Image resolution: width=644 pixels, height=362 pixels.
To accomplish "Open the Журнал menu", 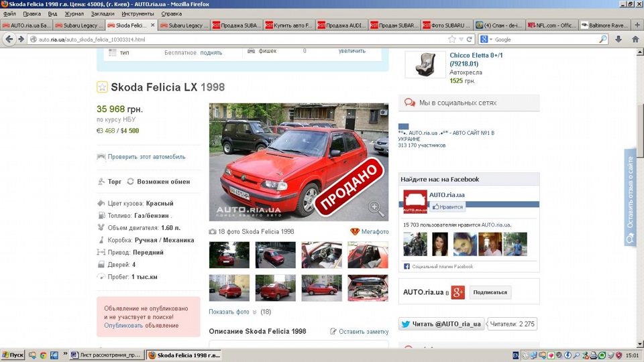I will [x=74, y=14].
